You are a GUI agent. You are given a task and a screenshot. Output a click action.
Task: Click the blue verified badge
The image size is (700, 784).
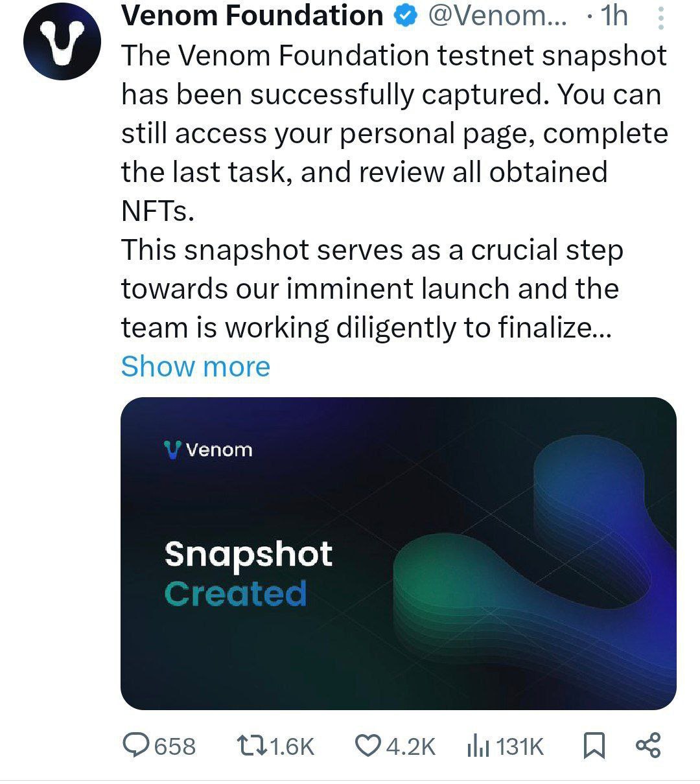pyautogui.click(x=406, y=17)
